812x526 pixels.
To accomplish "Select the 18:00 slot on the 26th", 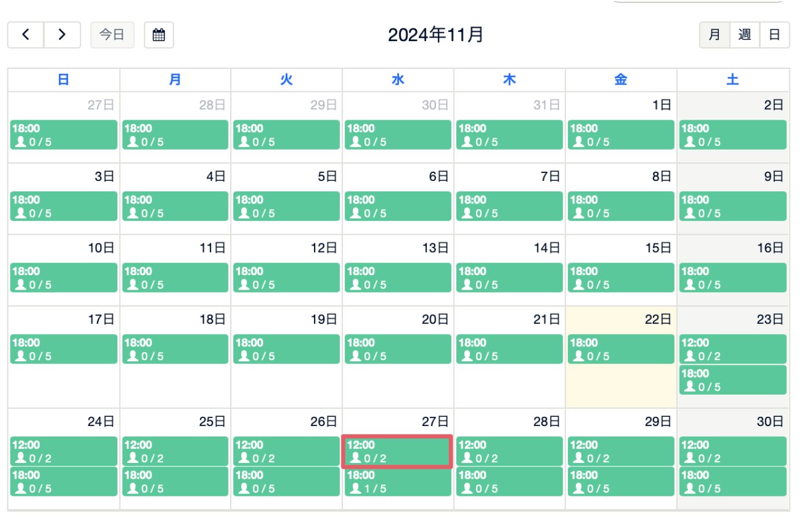I will tap(286, 481).
